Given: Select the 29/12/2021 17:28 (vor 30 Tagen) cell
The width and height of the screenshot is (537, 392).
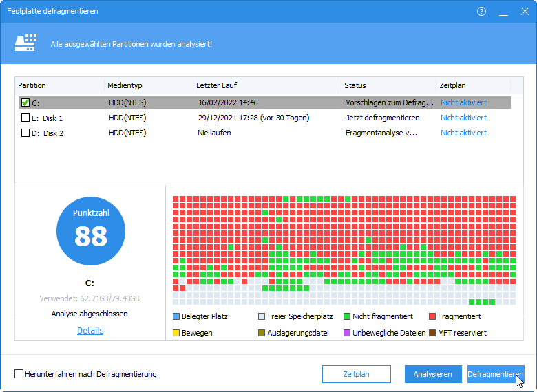Looking at the screenshot, I should click(x=253, y=118).
